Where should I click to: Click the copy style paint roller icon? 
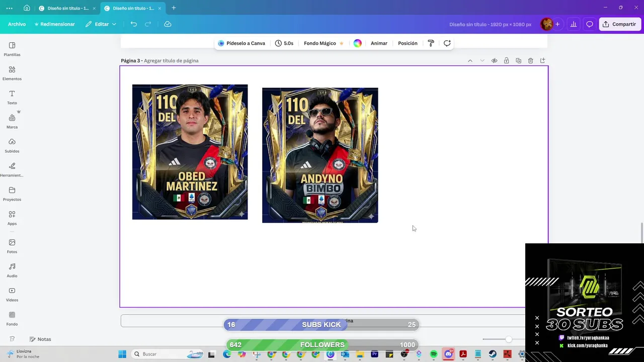(x=431, y=43)
